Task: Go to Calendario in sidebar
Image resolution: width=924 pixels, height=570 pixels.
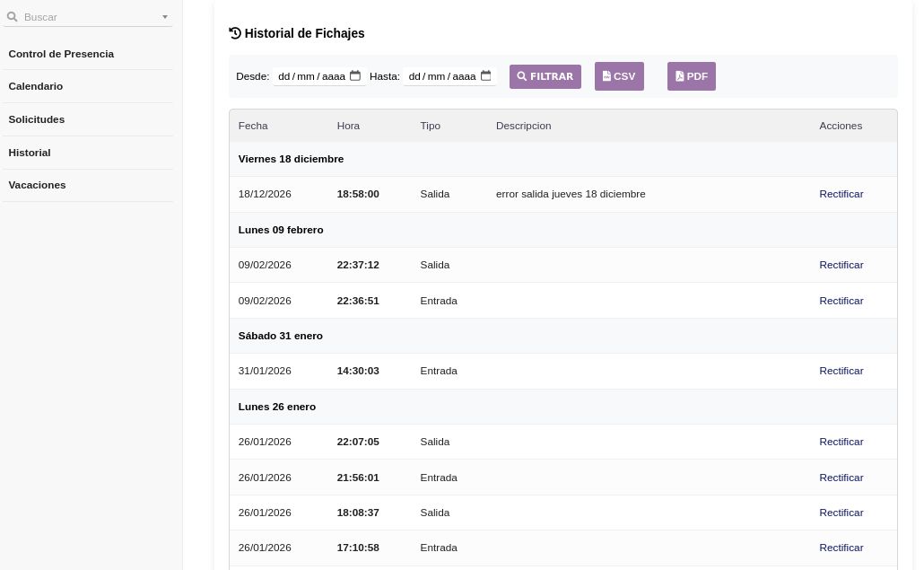Action: click(36, 86)
